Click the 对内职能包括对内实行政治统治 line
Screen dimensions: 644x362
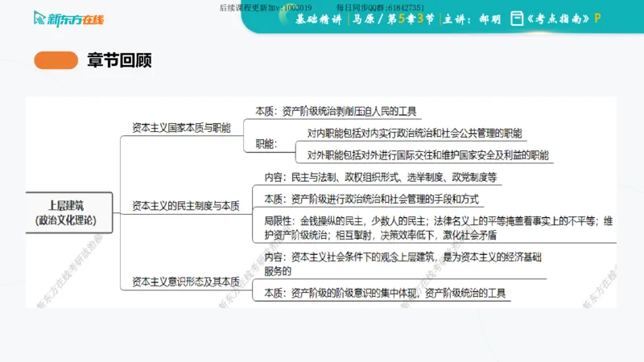tap(415, 133)
